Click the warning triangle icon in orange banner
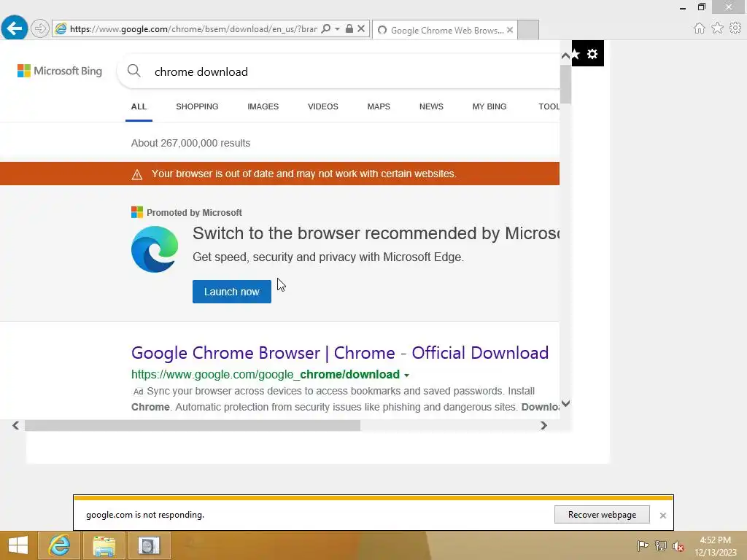 (x=137, y=175)
